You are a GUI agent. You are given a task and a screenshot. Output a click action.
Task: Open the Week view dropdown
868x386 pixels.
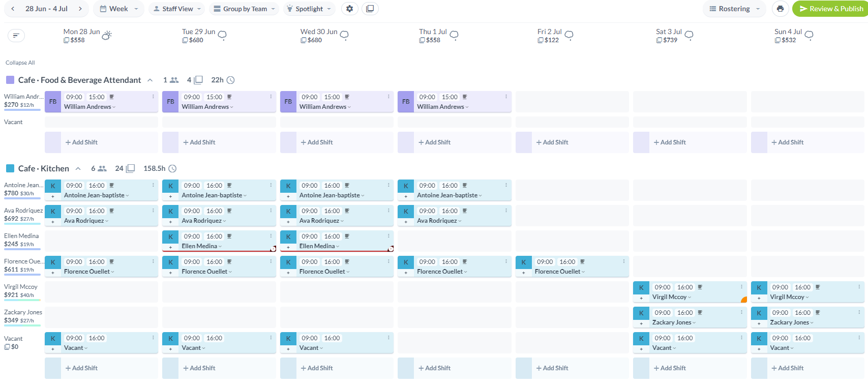[x=119, y=9]
